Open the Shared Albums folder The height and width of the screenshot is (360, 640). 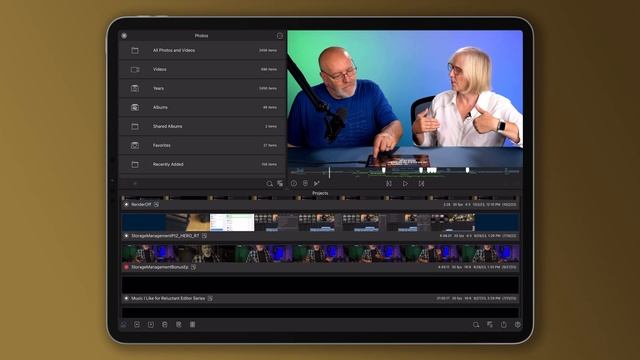coord(202,126)
